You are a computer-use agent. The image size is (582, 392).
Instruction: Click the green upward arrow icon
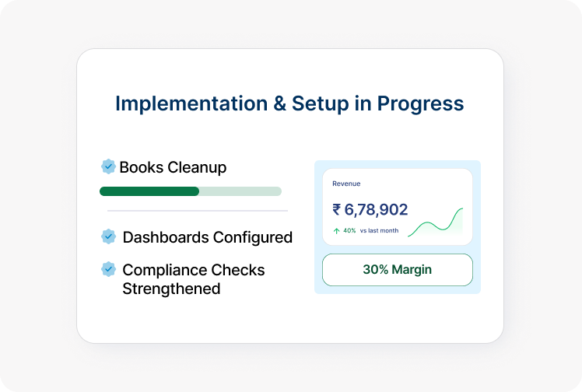(336, 230)
